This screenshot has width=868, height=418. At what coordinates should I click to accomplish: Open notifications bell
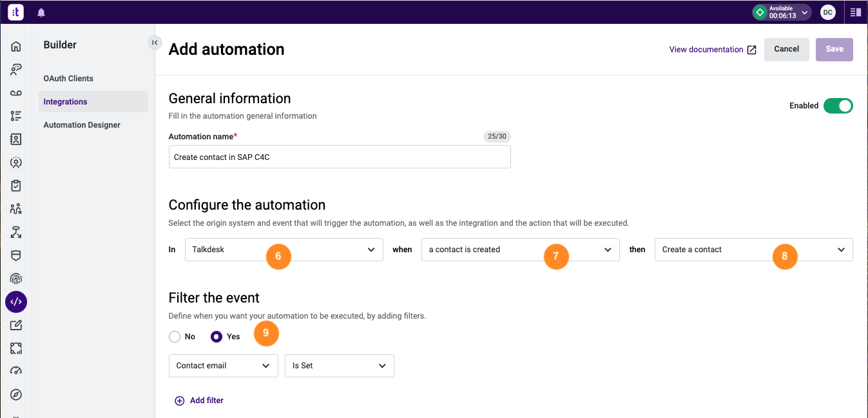(x=41, y=12)
